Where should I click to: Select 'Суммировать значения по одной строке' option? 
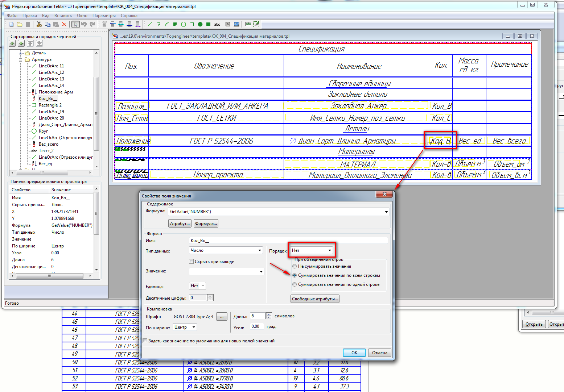tap(295, 284)
